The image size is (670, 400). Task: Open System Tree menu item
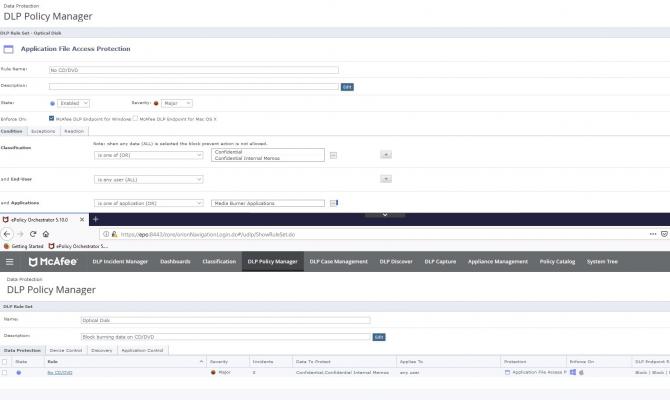(602, 262)
